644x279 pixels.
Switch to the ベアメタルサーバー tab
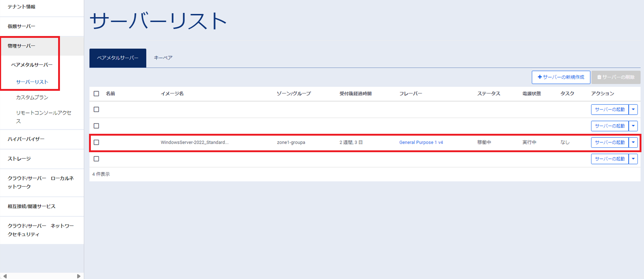(x=118, y=58)
